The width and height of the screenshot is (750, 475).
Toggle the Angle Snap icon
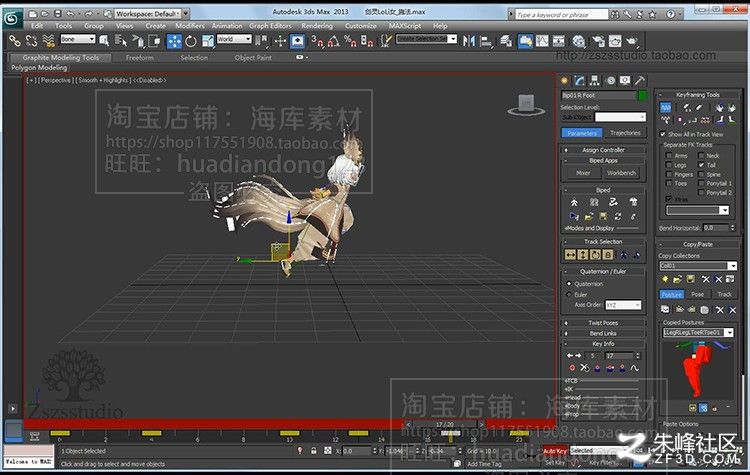tap(333, 42)
